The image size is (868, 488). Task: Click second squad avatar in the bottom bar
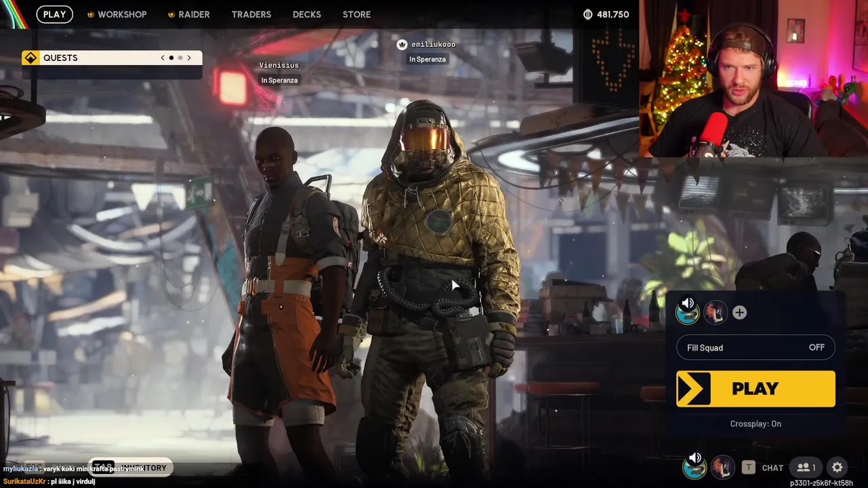[x=723, y=467]
